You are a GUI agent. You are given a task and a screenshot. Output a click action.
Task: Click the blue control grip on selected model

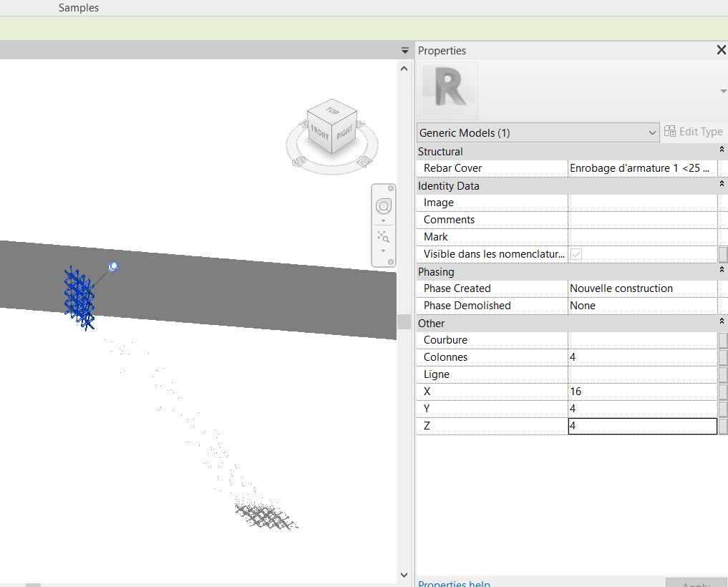[112, 267]
